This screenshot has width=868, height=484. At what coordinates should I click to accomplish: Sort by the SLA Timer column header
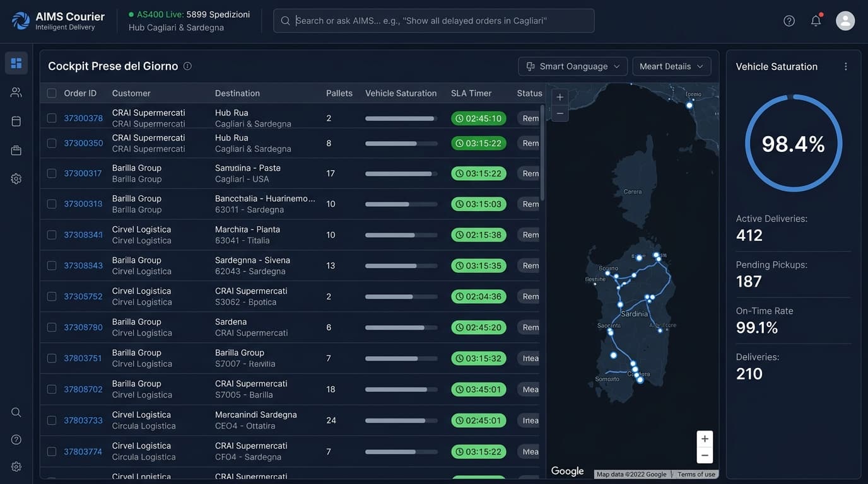tap(471, 93)
